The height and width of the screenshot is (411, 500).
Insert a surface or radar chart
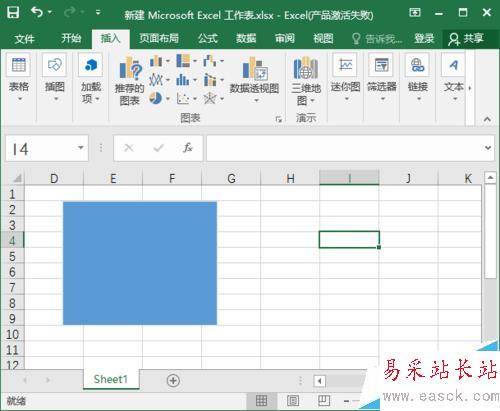[213, 98]
